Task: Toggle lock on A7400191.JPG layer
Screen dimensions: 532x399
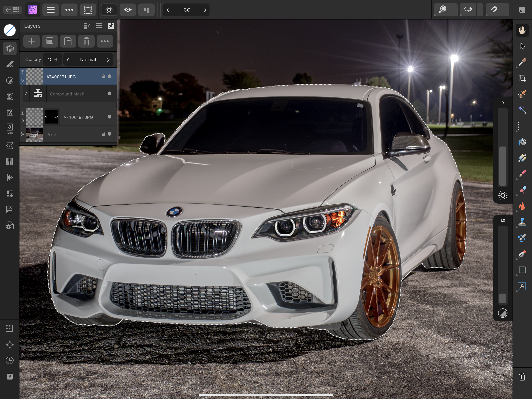Action: point(103,76)
